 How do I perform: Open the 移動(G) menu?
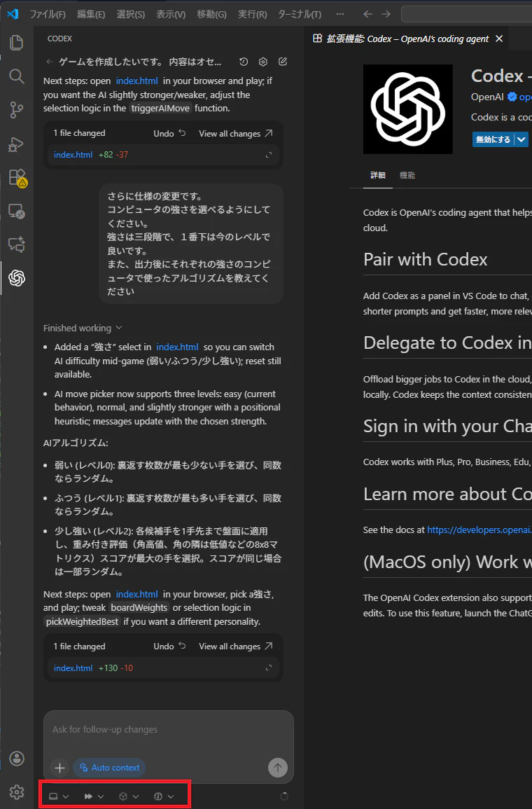coord(211,14)
